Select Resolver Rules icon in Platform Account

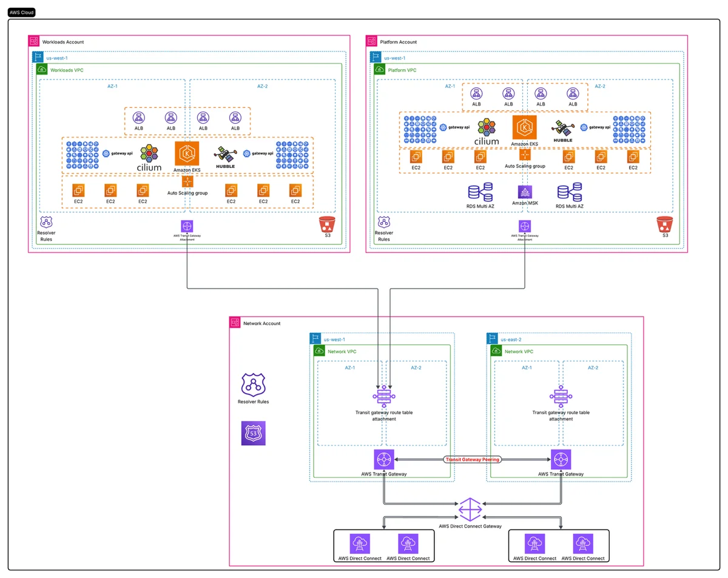click(384, 223)
